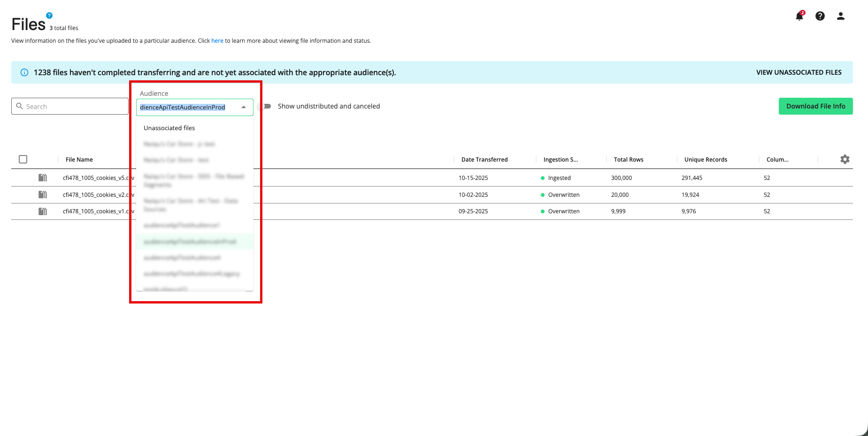Click total rows value 20,000
Screen dimensions: 868x436
click(x=620, y=195)
